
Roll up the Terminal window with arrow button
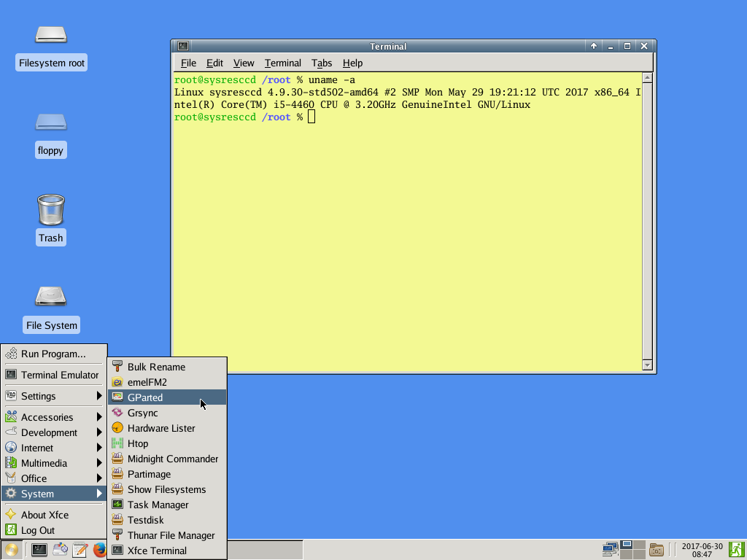pos(594,46)
